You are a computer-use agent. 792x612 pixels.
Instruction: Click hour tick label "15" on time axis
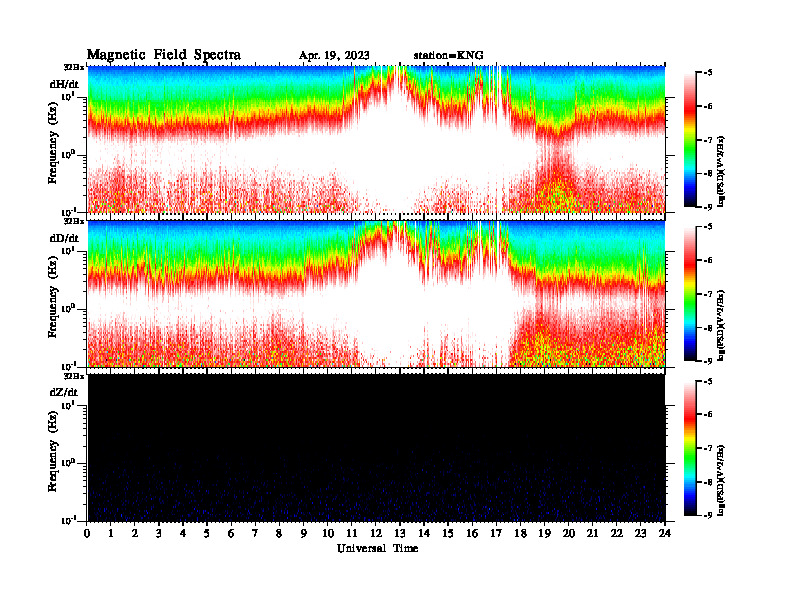448,534
